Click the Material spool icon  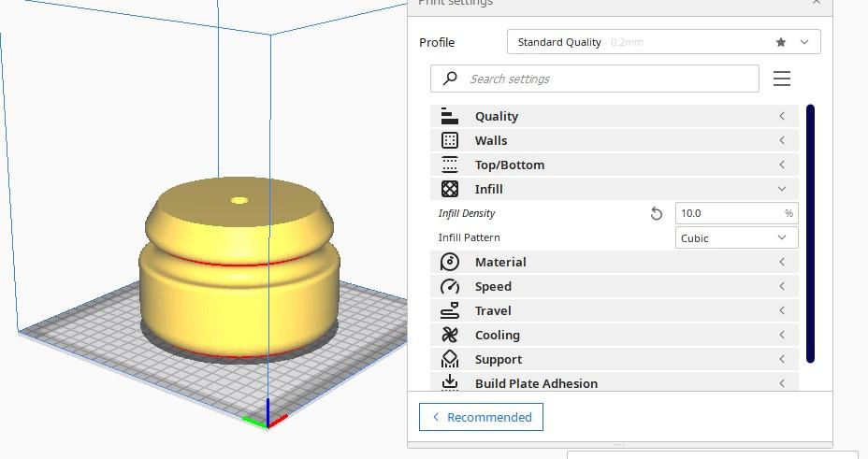pyautogui.click(x=450, y=262)
